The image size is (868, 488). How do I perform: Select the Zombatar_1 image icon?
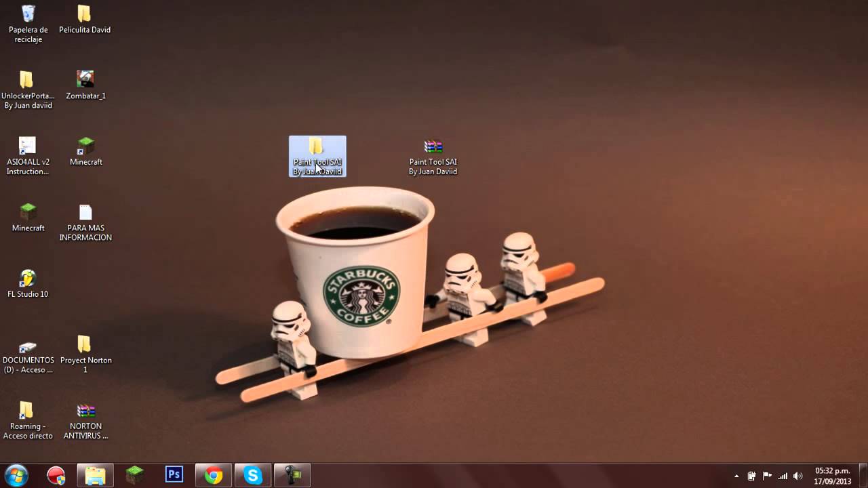85,85
